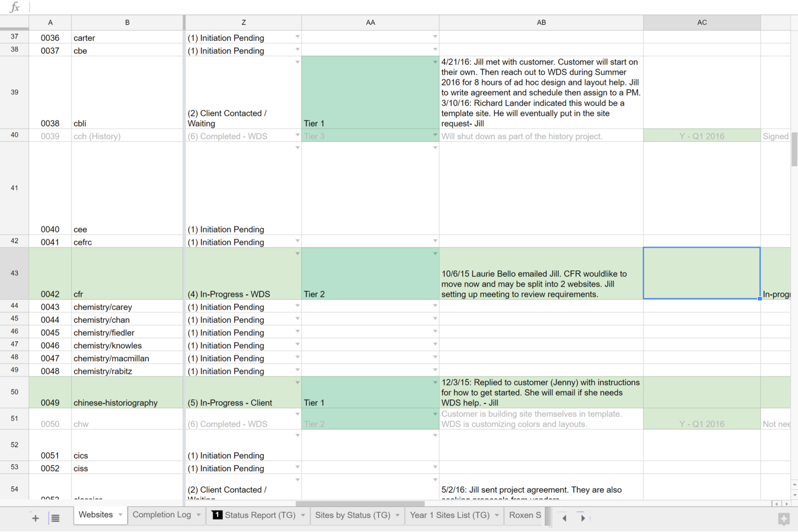Select column Z header

point(244,22)
